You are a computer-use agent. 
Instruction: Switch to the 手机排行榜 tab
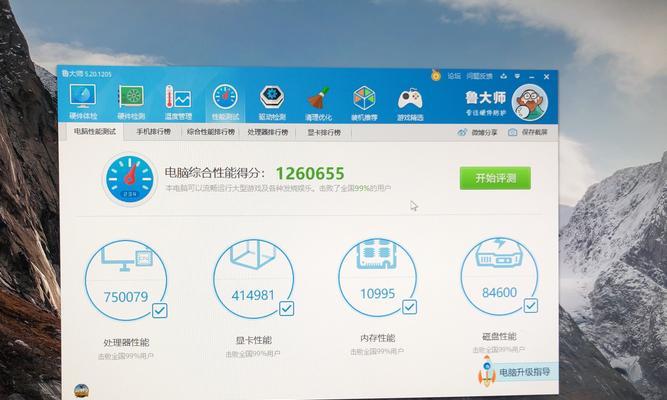(154, 132)
